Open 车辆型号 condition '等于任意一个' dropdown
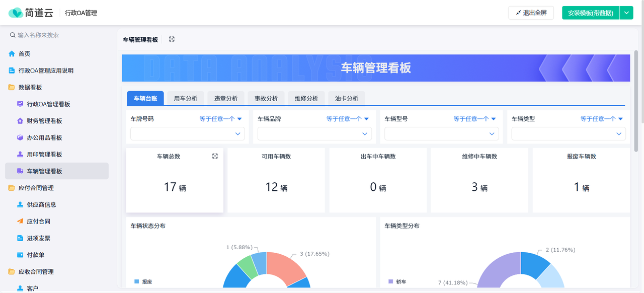644x293 pixels. pos(475,119)
